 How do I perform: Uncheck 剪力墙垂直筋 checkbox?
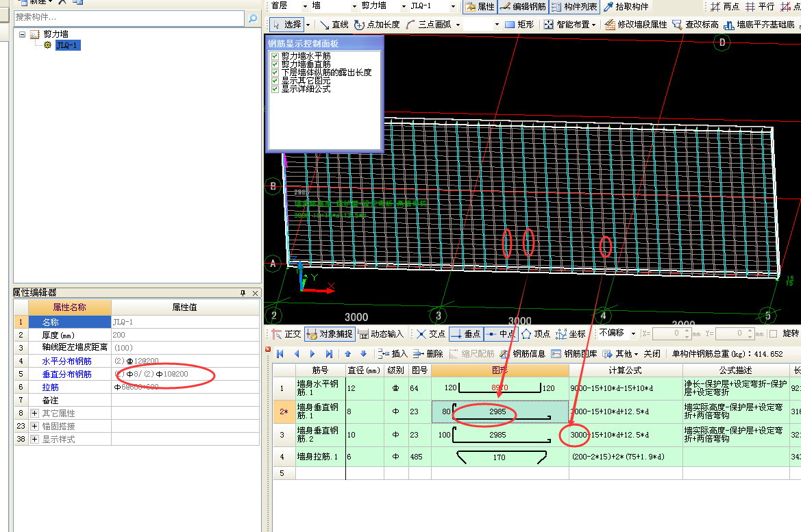[275, 64]
